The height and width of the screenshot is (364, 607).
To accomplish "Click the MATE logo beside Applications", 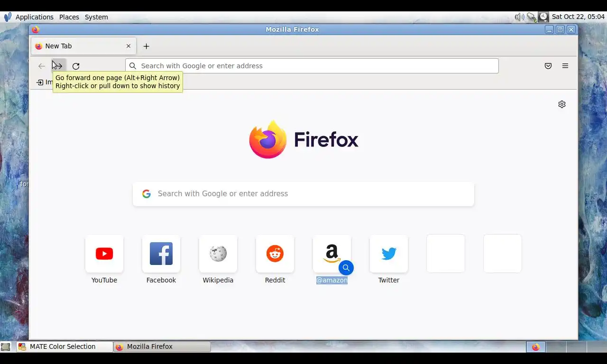I will click(8, 17).
